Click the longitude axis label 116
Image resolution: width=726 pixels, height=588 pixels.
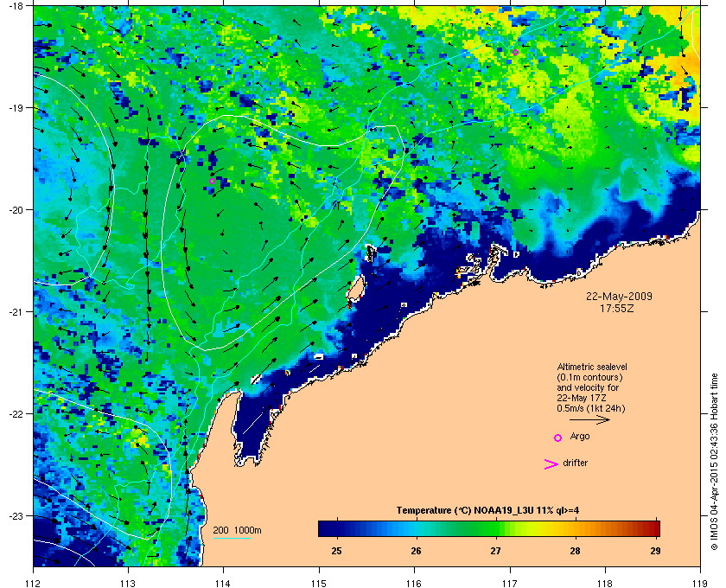tap(414, 583)
